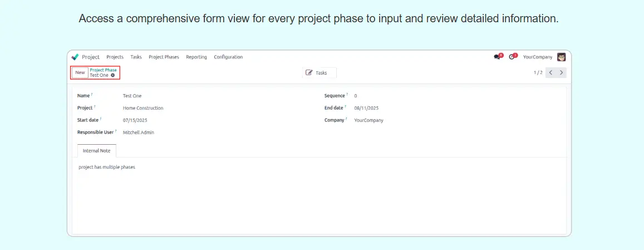Go to the previous record arrow
Image resolution: width=644 pixels, height=250 pixels.
tap(550, 72)
